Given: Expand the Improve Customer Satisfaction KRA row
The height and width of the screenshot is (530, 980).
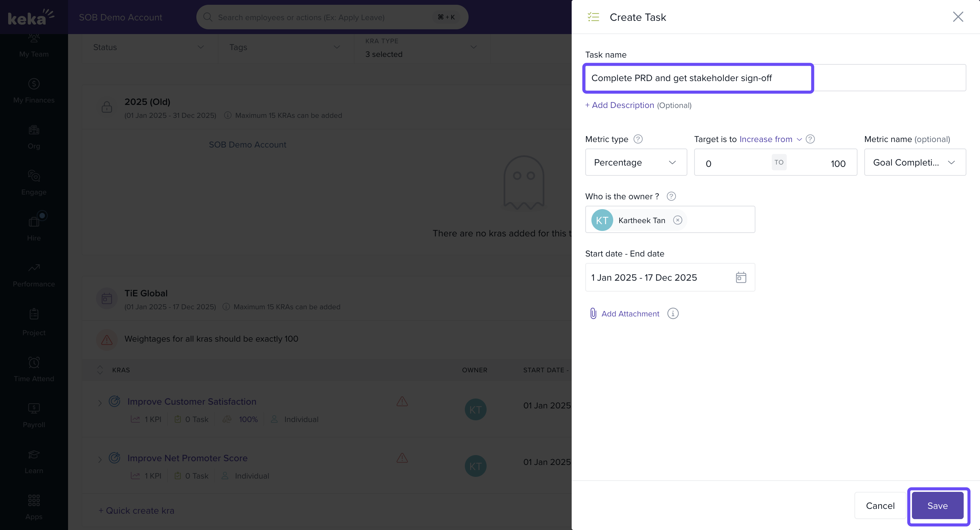Looking at the screenshot, I should 100,403.
